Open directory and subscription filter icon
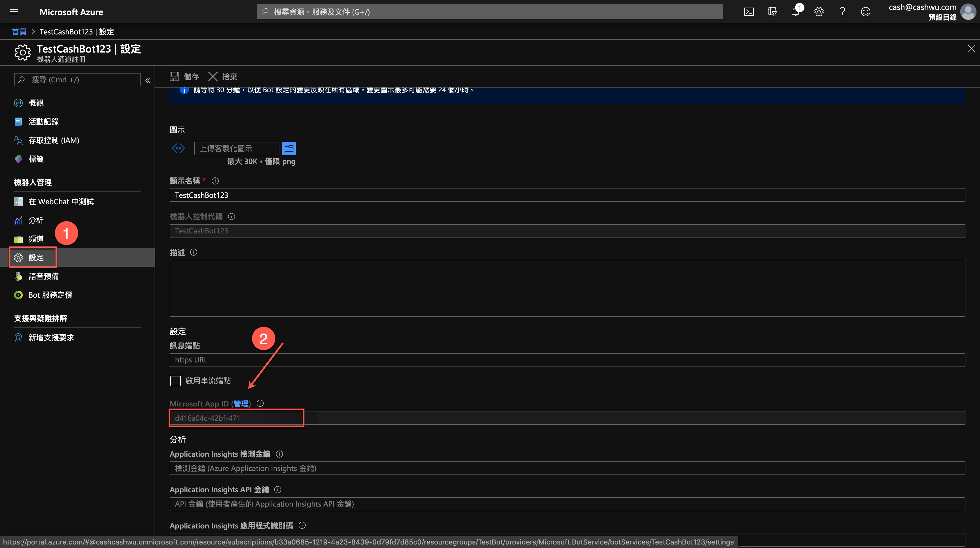 (772, 12)
